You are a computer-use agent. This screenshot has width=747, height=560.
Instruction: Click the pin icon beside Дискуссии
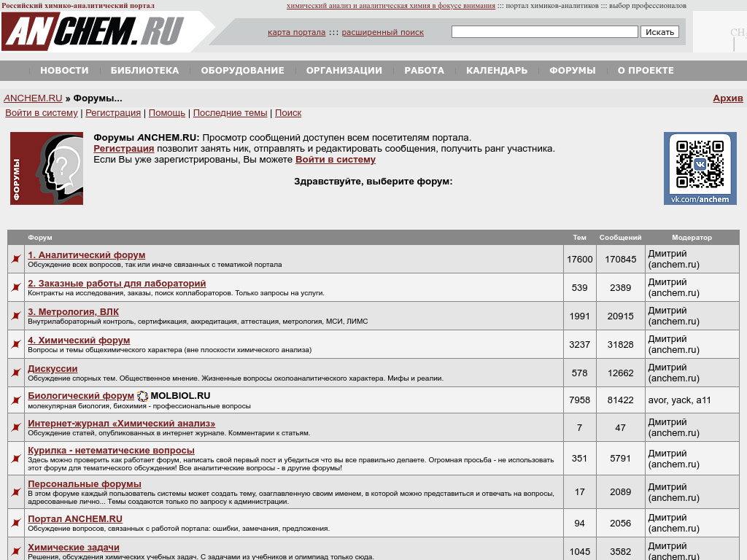(15, 373)
